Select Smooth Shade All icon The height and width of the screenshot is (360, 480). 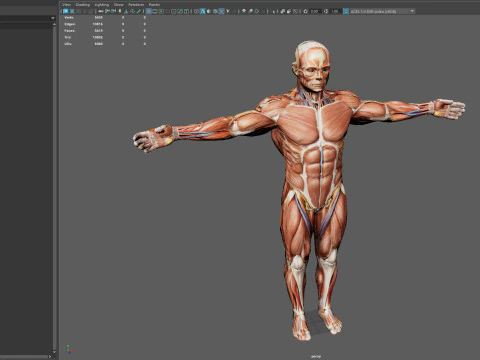[x=202, y=11]
